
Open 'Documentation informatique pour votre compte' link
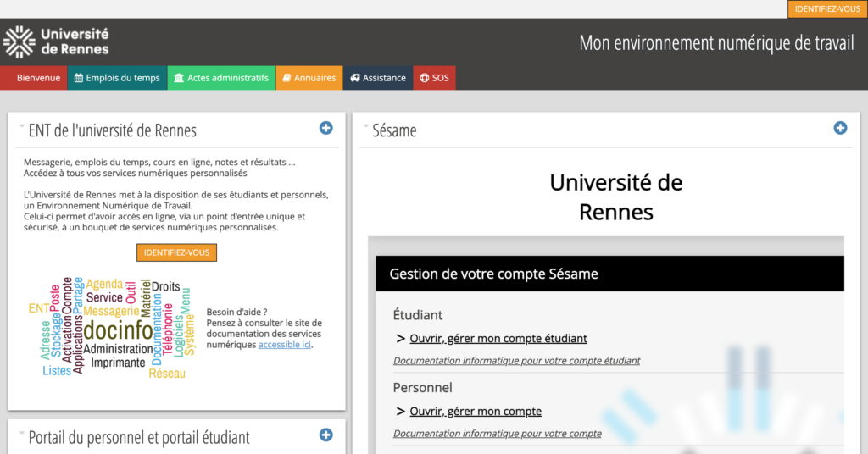pos(497,434)
